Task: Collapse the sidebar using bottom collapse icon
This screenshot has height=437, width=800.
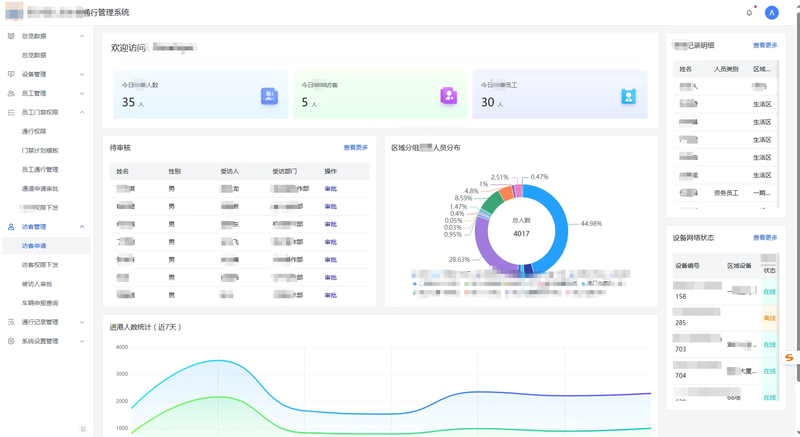Action: [83, 429]
